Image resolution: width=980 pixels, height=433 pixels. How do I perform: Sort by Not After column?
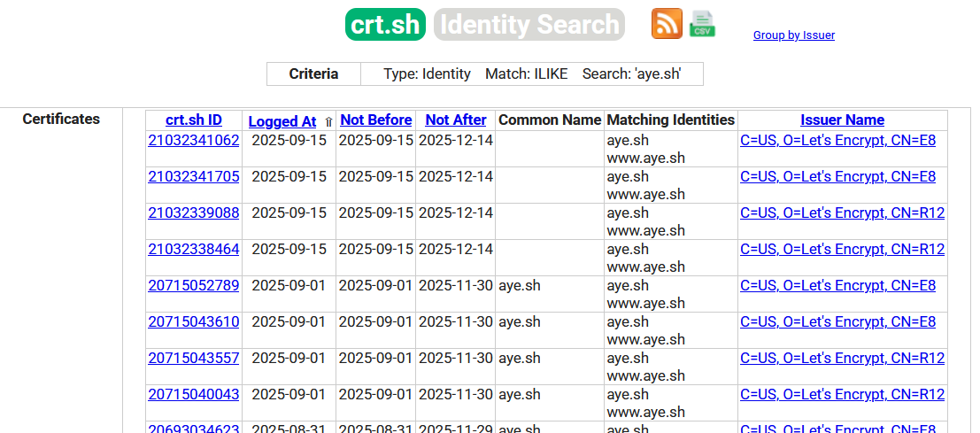click(x=456, y=120)
